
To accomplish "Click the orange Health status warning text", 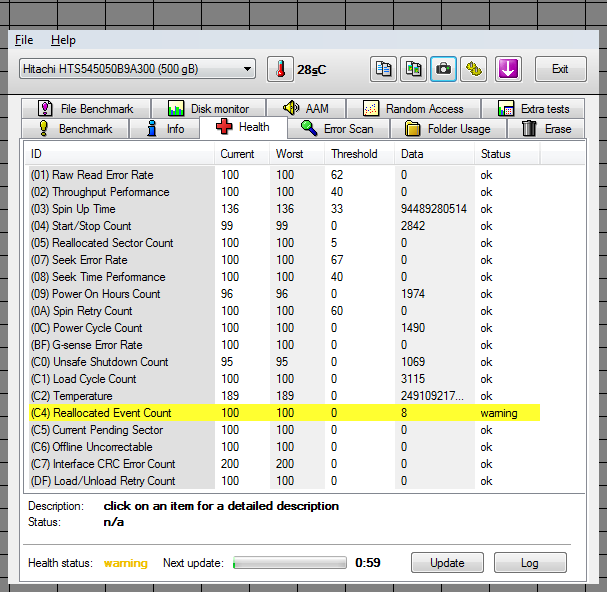I will click(x=126, y=563).
